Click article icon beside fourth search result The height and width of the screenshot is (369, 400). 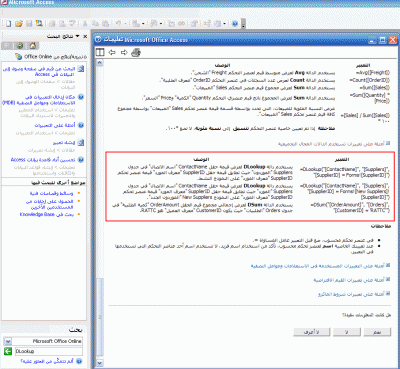[x=81, y=143]
